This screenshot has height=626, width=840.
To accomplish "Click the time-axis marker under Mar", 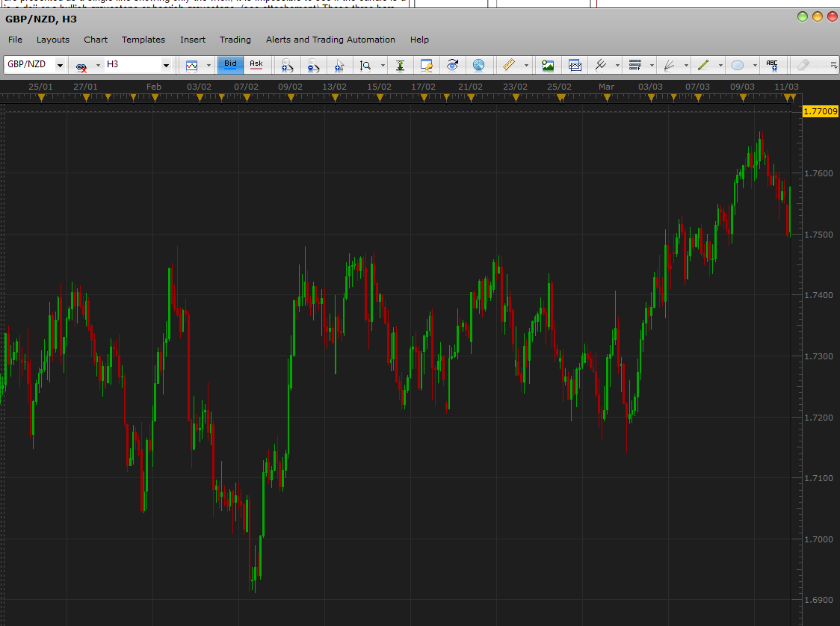I will click(607, 98).
